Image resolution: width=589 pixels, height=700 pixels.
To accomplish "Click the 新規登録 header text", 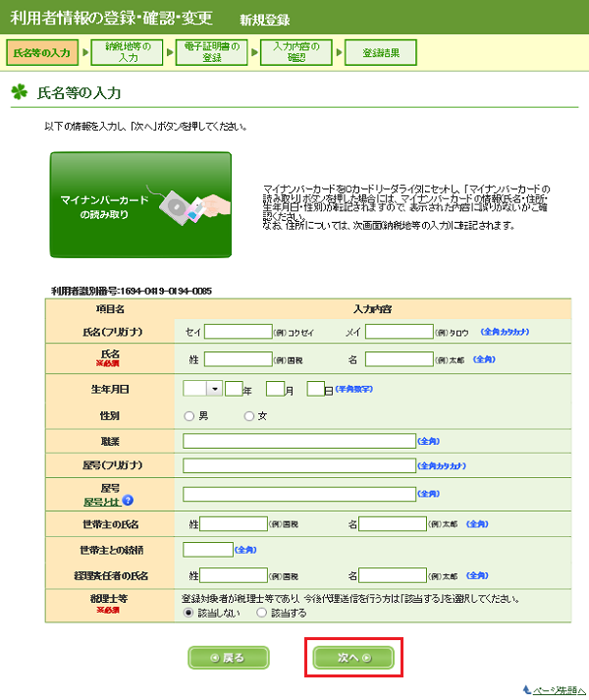I will point(265,20).
